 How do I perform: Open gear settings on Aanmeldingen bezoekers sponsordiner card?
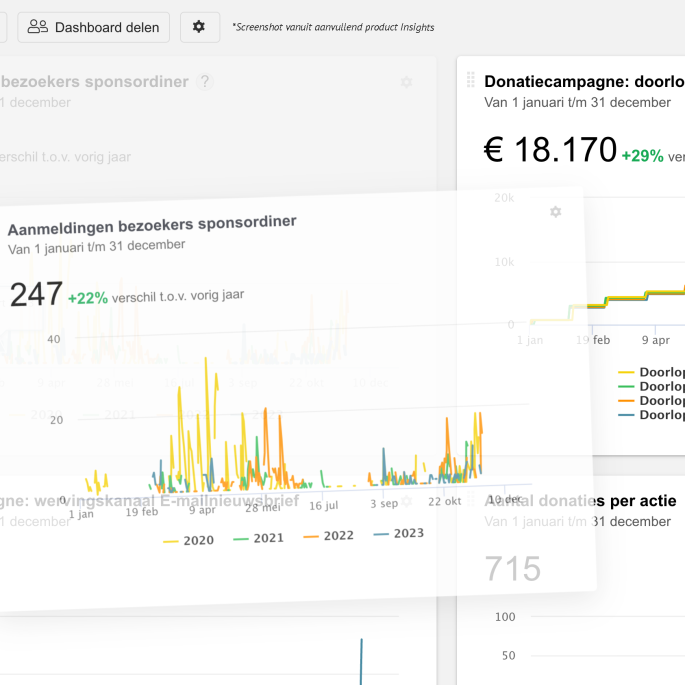[555, 212]
